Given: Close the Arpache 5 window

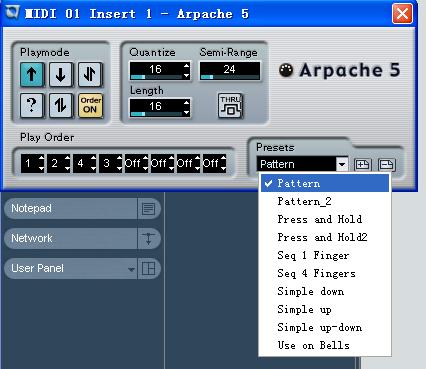Looking at the screenshot, I should click(x=402, y=14).
